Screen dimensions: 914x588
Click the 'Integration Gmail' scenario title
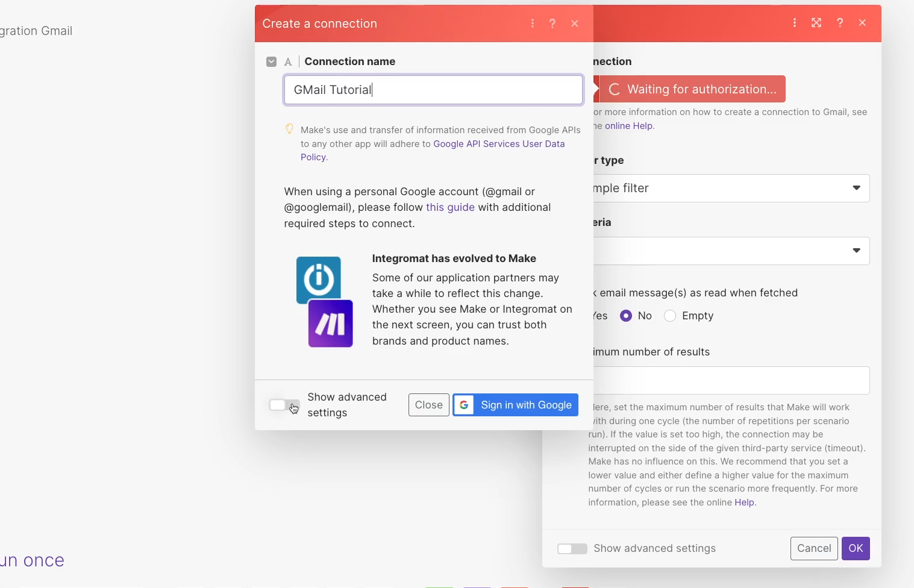36,31
